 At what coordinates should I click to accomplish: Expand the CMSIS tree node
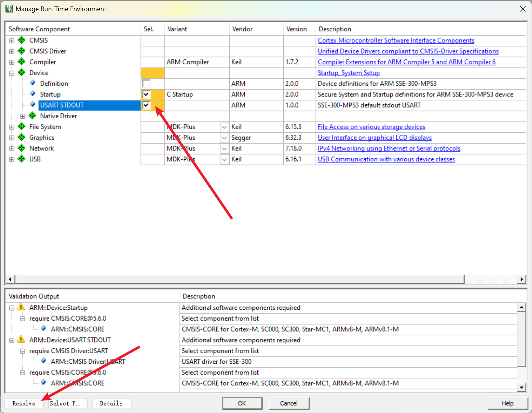(x=12, y=41)
